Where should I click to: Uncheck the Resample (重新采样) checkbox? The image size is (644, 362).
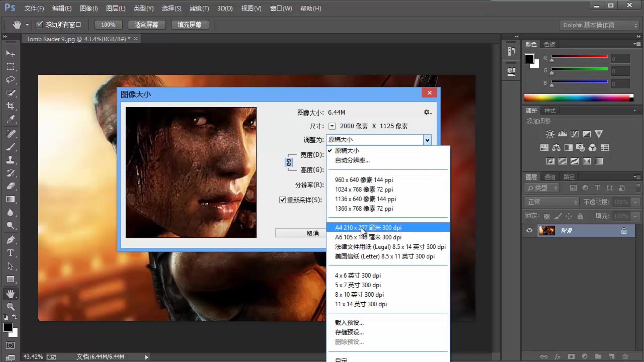click(282, 200)
